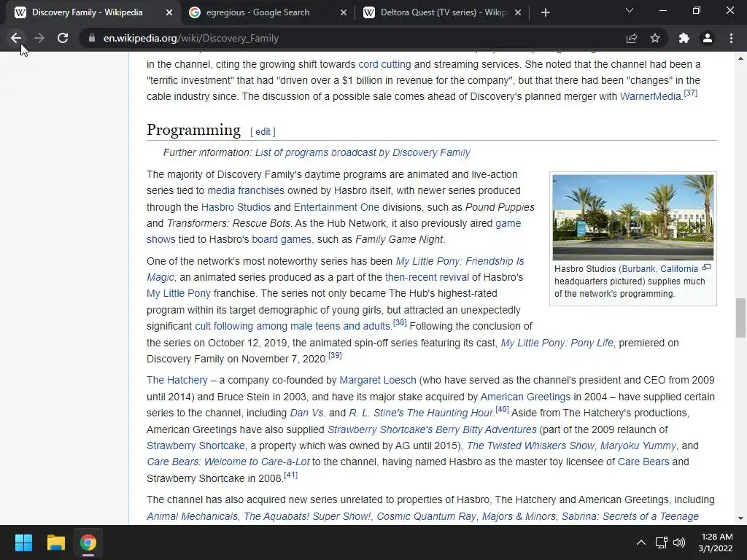Click citation reference 40

coord(502,410)
